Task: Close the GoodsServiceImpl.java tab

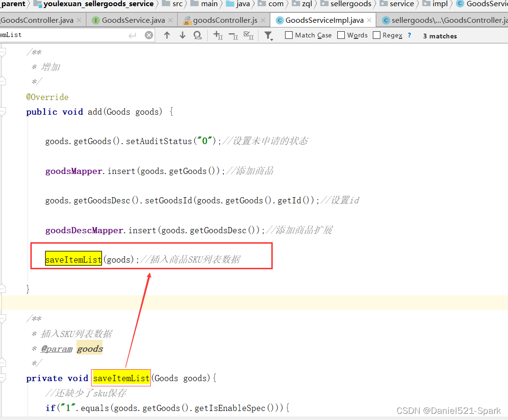Action: tap(369, 20)
